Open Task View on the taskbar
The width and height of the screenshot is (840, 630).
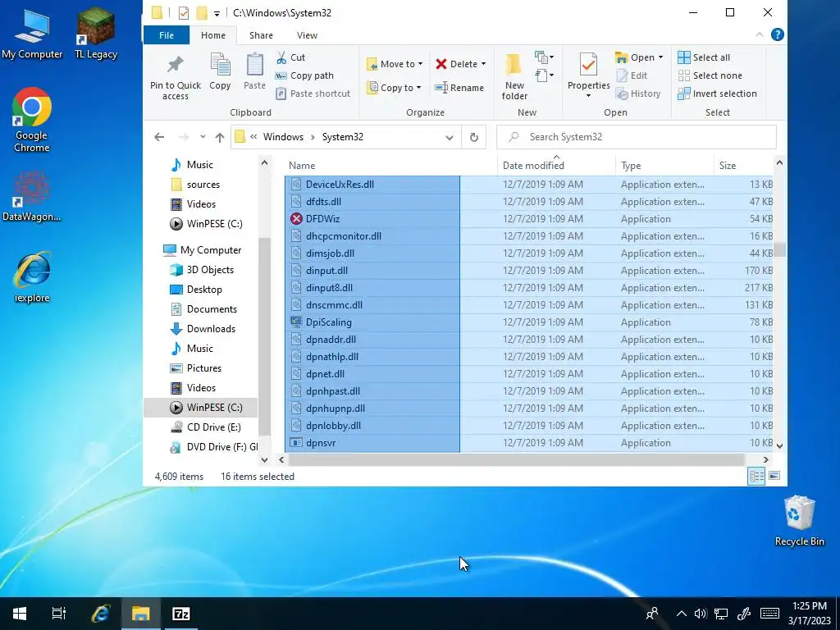point(58,614)
